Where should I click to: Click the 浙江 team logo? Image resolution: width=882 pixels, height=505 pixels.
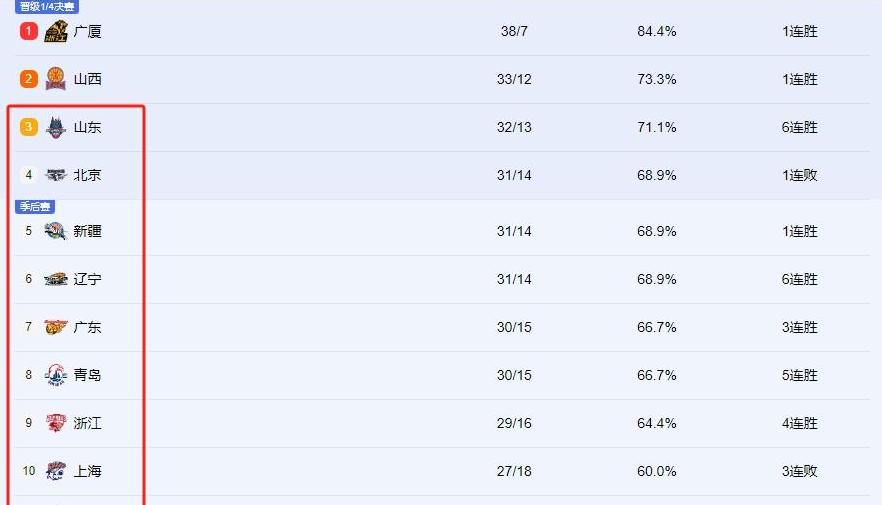click(x=56, y=423)
